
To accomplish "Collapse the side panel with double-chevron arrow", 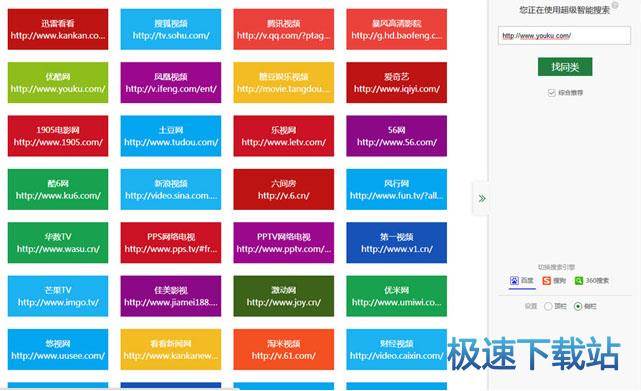I will click(x=482, y=198).
